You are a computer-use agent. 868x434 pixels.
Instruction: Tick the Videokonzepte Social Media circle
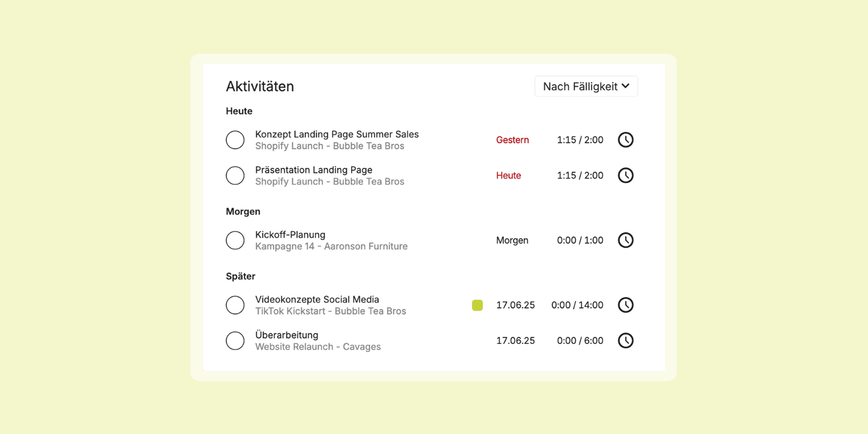tap(235, 305)
